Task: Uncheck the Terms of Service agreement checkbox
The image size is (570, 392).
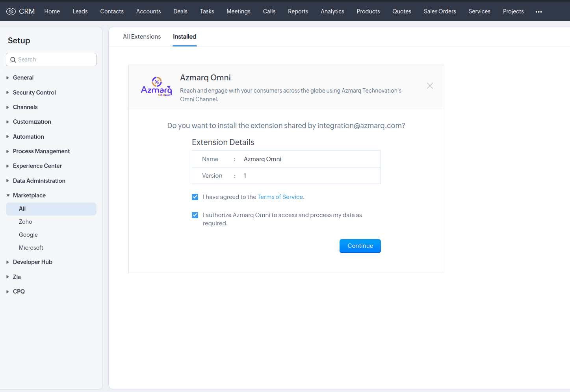Action: (x=195, y=197)
